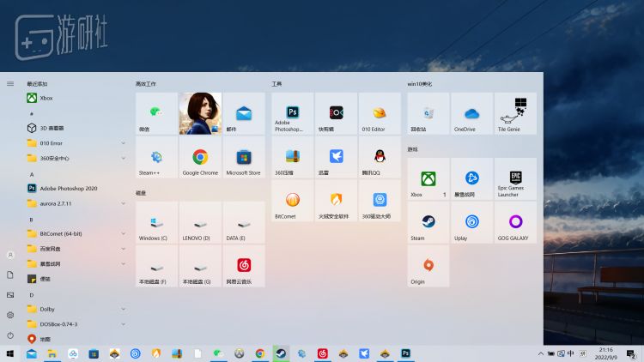Open the GOG GALAXY tile
644x362 pixels.
pyautogui.click(x=516, y=222)
